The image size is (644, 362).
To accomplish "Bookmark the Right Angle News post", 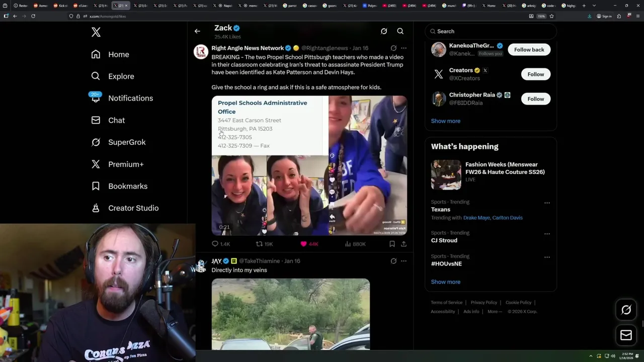I will point(392,244).
